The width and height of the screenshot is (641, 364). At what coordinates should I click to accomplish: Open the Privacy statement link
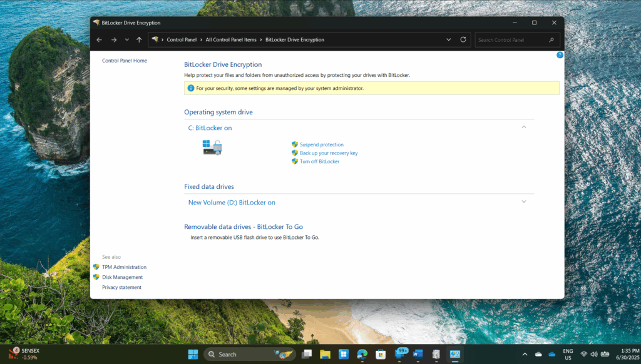pyautogui.click(x=121, y=287)
